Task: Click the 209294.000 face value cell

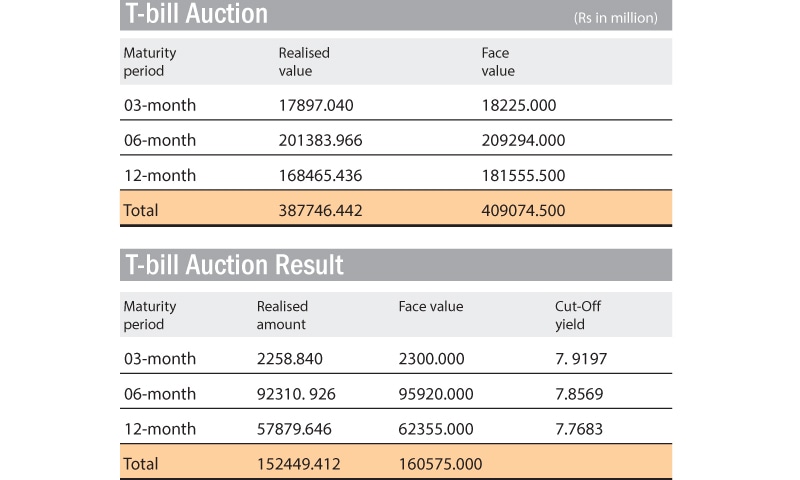Action: point(523,140)
